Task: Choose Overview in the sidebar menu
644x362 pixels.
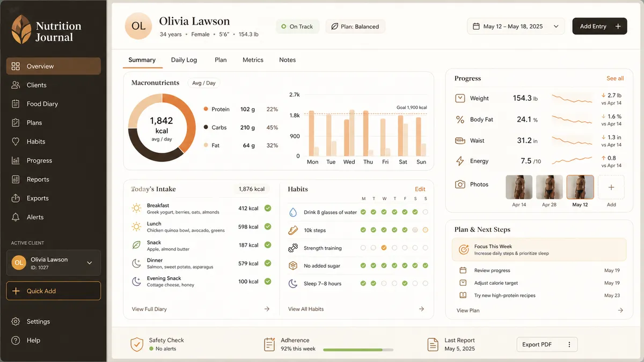Action: click(x=54, y=66)
